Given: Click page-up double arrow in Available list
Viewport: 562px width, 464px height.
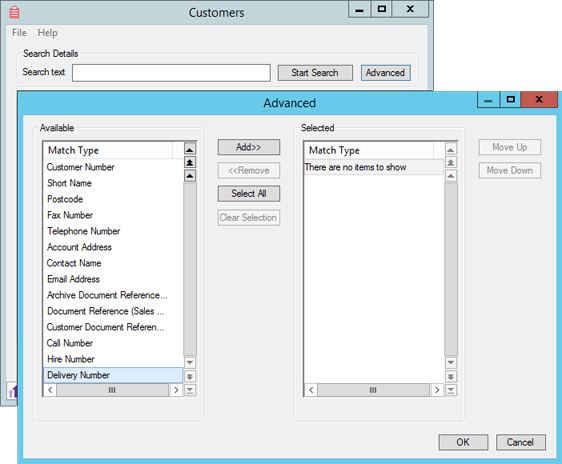Looking at the screenshot, I should tap(190, 162).
